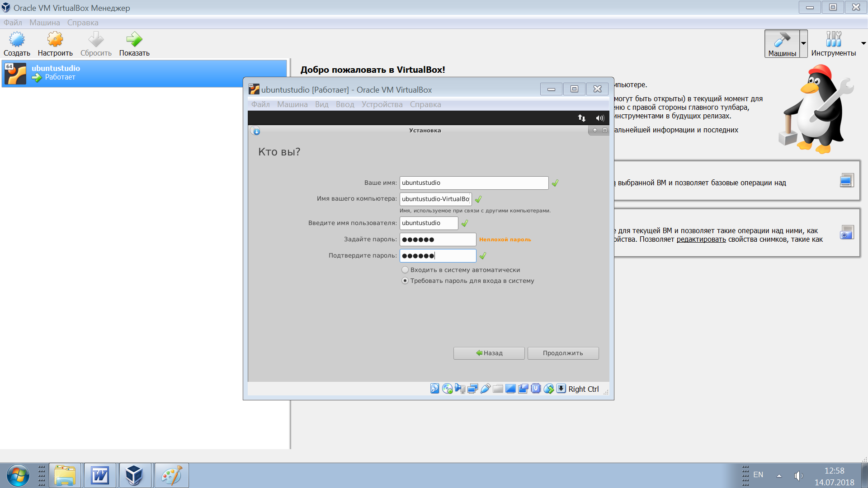868x488 pixels.
Task: Open Файл menu in VirtualBox Manager
Action: [x=13, y=23]
